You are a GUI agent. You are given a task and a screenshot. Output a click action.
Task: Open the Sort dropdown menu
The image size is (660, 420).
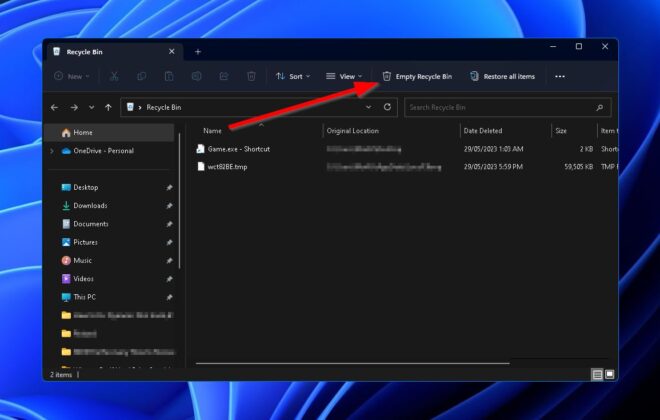(x=290, y=76)
